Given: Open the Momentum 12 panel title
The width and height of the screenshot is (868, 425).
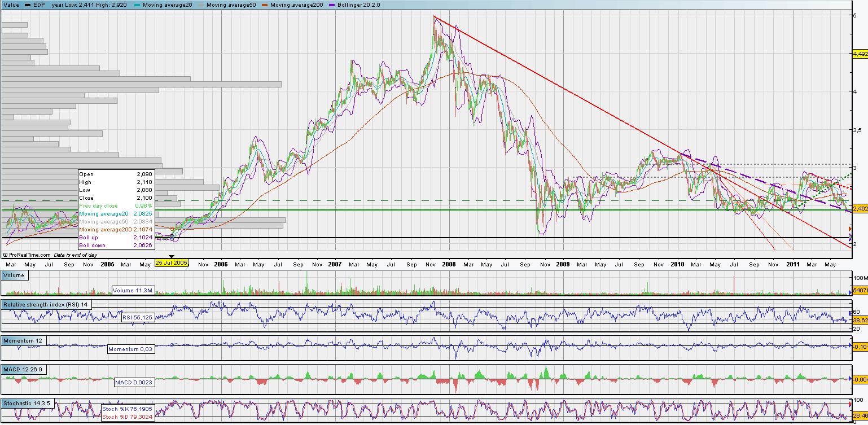Looking at the screenshot, I should pyautogui.click(x=23, y=340).
